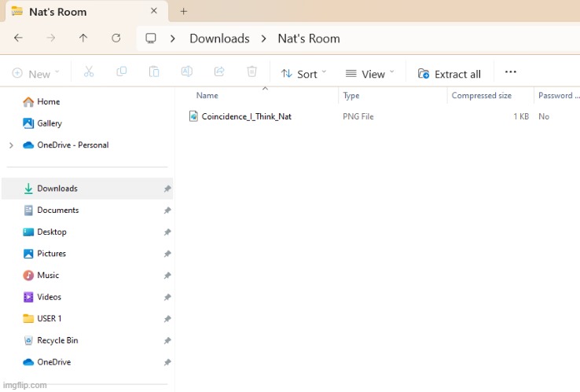The height and width of the screenshot is (392, 580).
Task: Expand chevron after Downloads breadcrumb
Action: click(x=264, y=38)
